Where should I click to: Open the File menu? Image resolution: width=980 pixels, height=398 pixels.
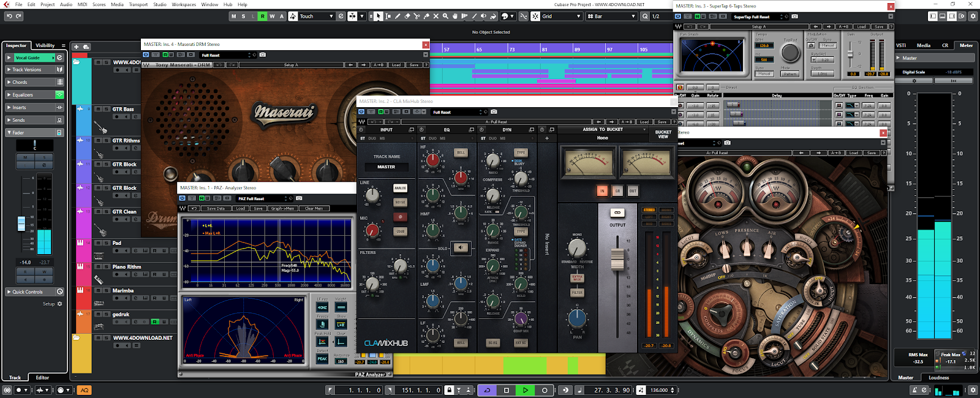pyautogui.click(x=19, y=4)
